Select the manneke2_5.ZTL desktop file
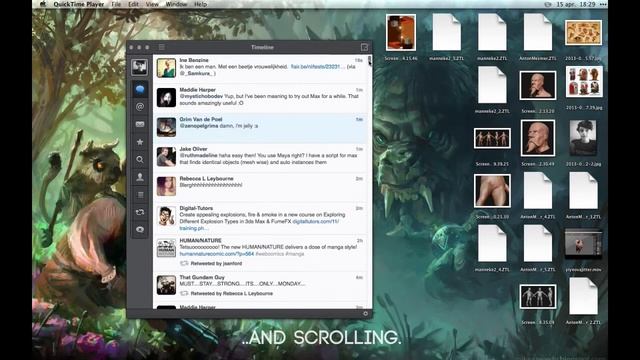 [447, 33]
